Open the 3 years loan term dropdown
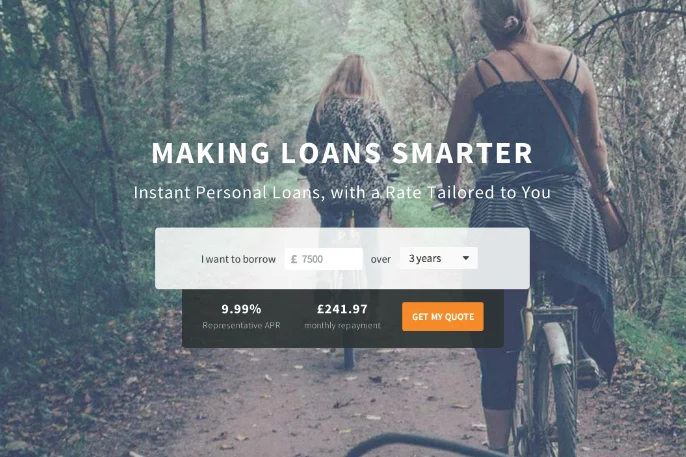686x457 pixels. 438,258
